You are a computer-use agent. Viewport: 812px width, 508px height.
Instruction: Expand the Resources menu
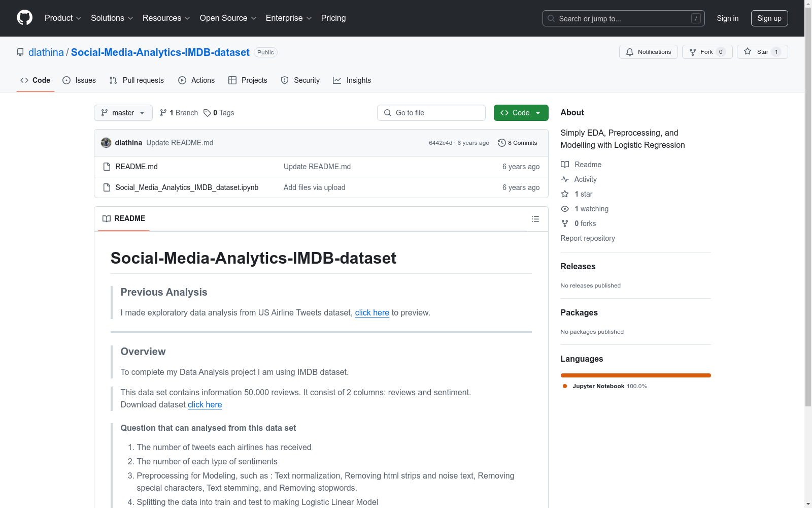tap(166, 18)
